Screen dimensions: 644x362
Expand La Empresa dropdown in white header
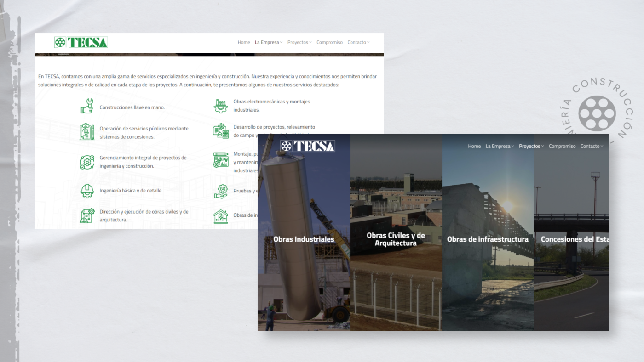[x=269, y=42]
